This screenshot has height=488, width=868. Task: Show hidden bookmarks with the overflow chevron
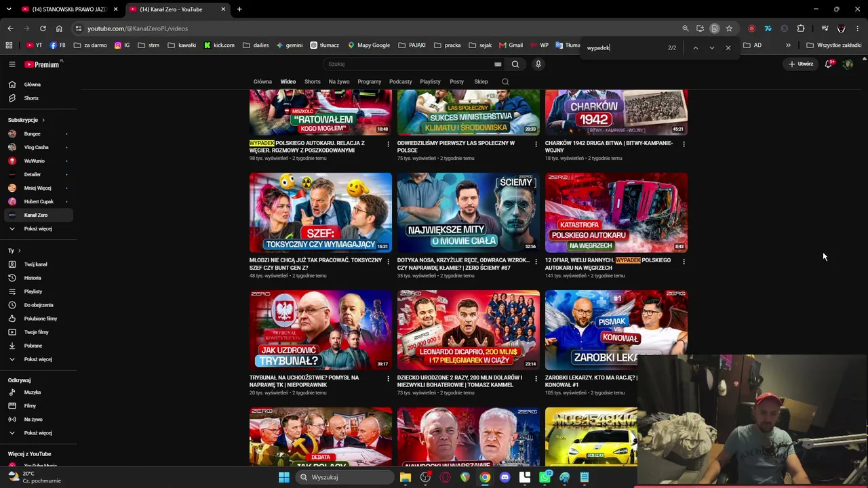pyautogui.click(x=788, y=45)
